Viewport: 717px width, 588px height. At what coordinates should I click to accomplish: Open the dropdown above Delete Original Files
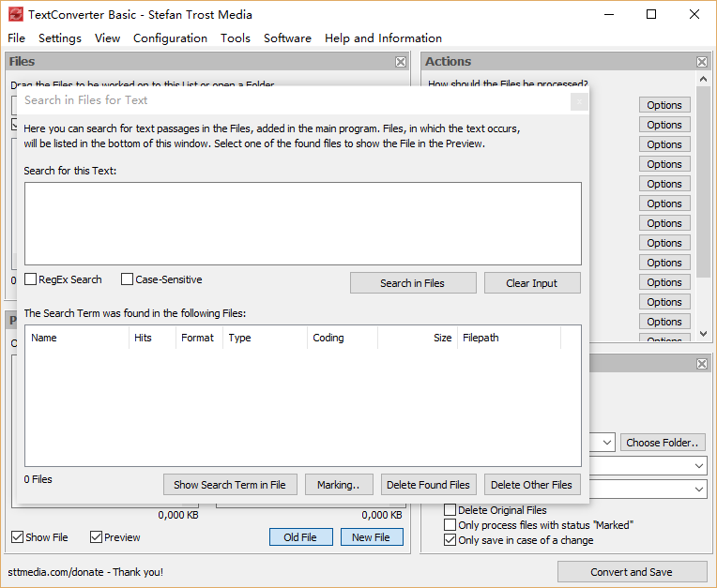coord(699,489)
